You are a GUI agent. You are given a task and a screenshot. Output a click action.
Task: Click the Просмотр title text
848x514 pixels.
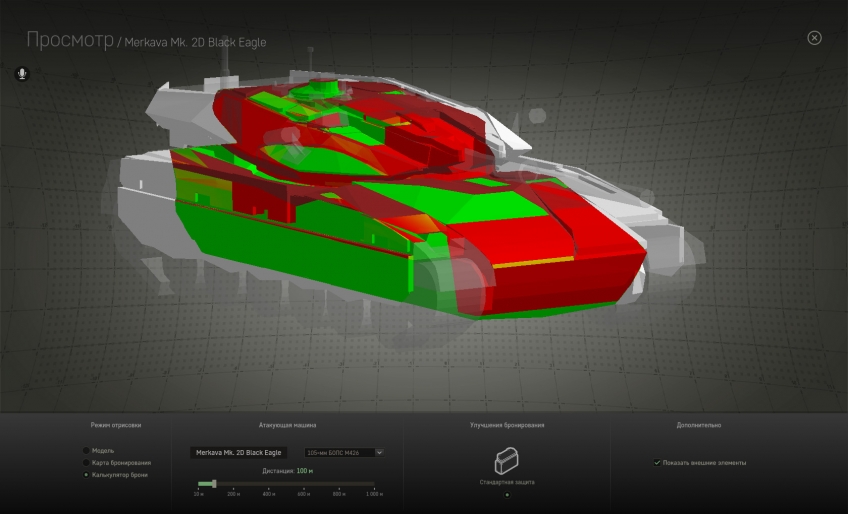(x=70, y=40)
